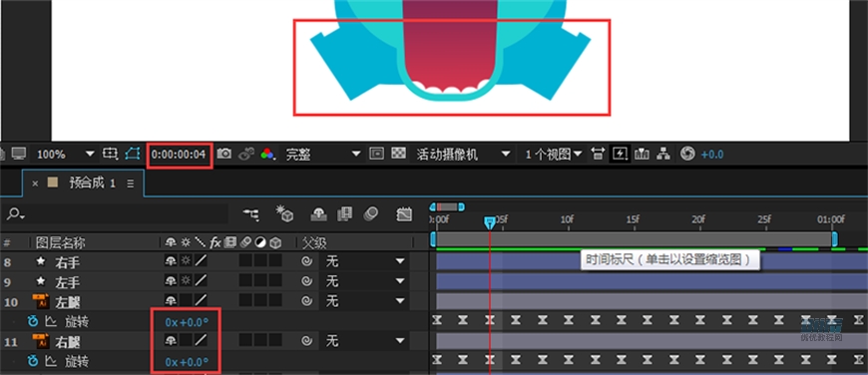Click the 左腿 rotation value 0x+0.0°

pos(187,322)
